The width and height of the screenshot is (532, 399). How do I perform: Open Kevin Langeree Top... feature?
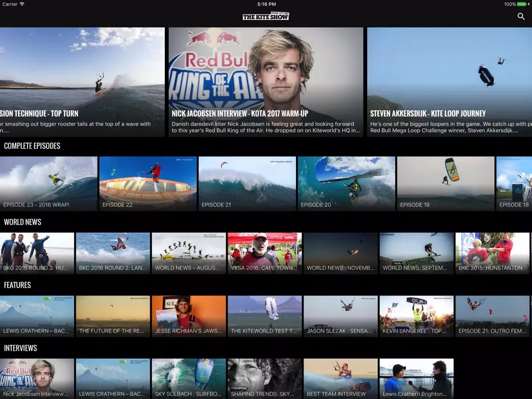[x=417, y=316]
